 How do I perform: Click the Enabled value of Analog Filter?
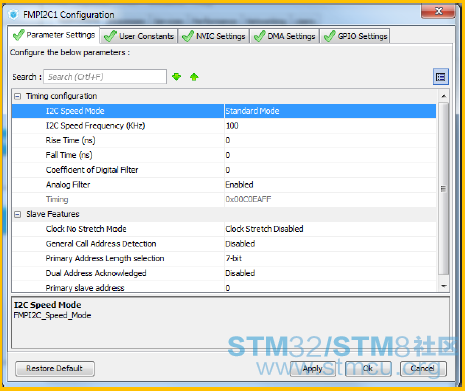(239, 185)
